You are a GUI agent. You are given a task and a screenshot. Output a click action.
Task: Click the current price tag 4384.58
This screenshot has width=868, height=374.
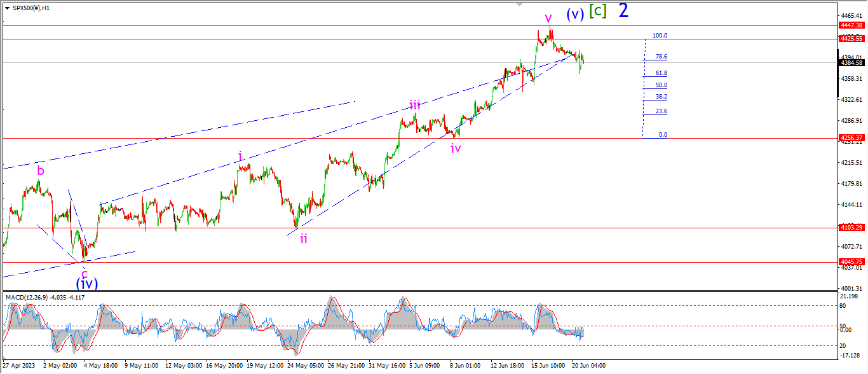[851, 62]
